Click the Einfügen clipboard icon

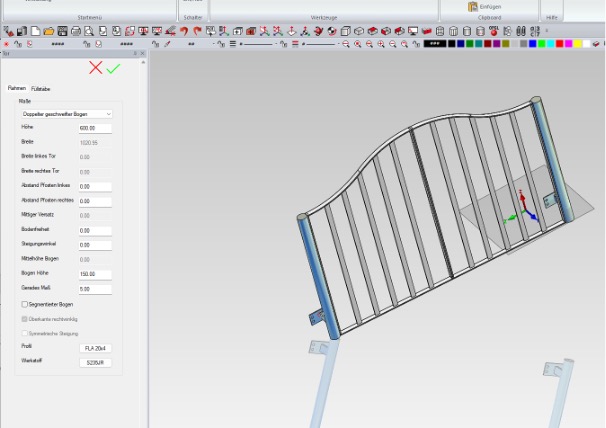(x=473, y=6)
